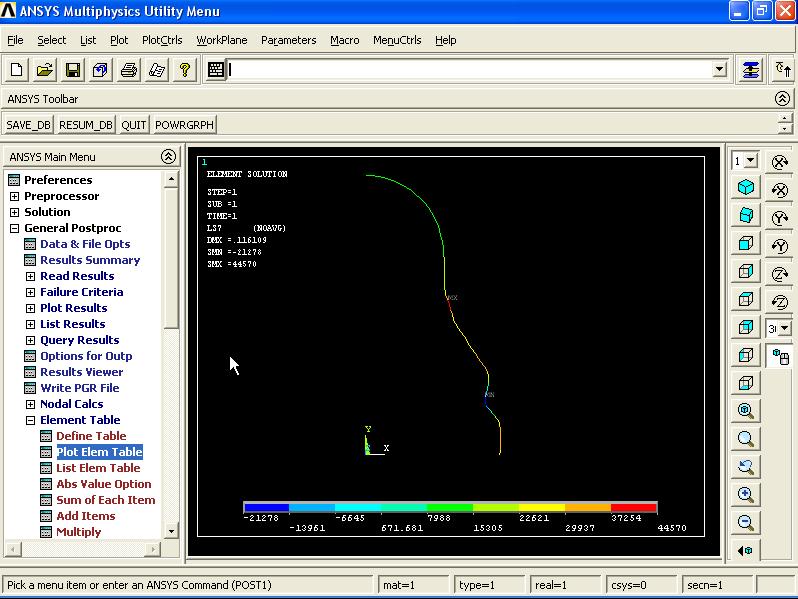Click the SAVE_DB button

coord(28,125)
